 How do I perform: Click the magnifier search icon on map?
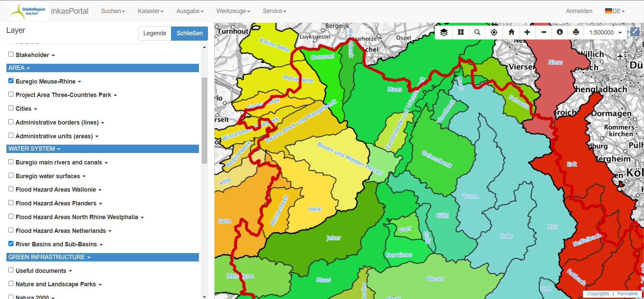coord(477,32)
